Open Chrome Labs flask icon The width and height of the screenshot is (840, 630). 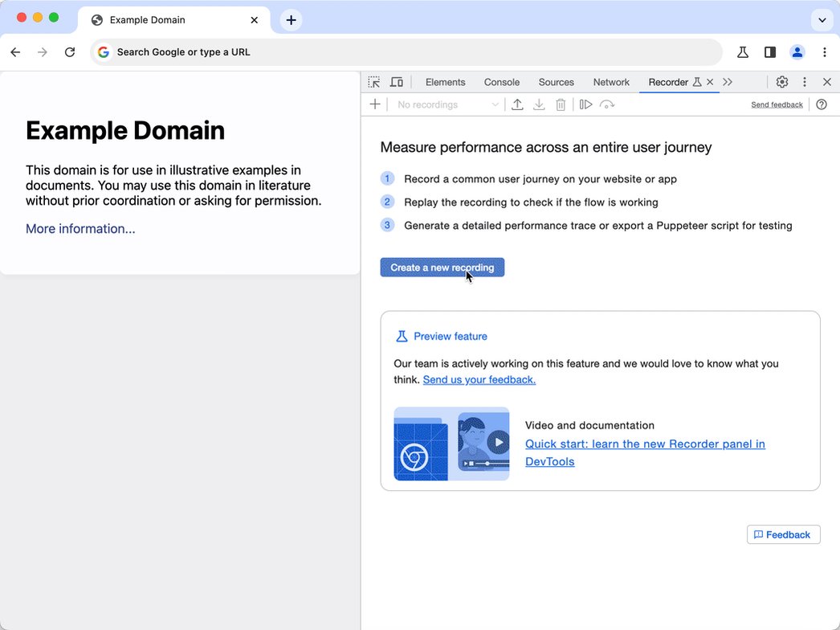[x=743, y=52]
